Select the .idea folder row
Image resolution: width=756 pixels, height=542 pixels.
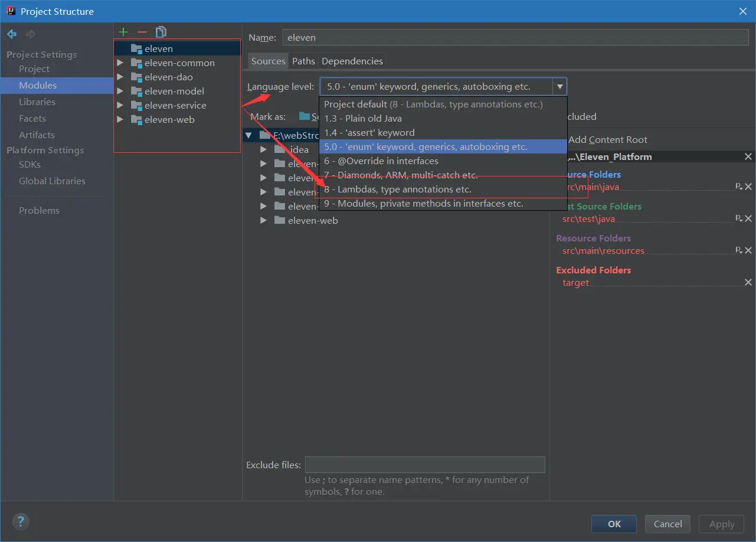298,149
